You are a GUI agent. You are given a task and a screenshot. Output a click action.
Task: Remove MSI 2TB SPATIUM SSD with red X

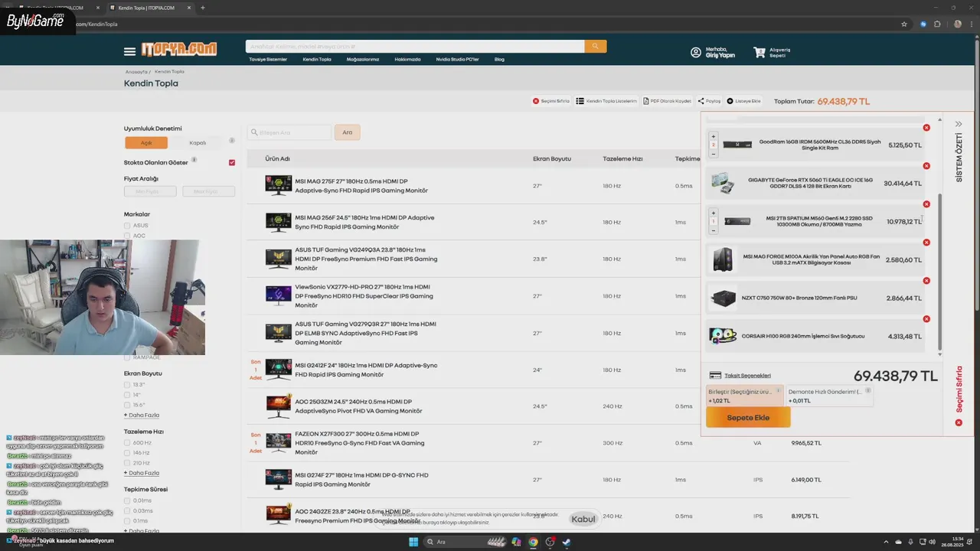[x=926, y=204]
